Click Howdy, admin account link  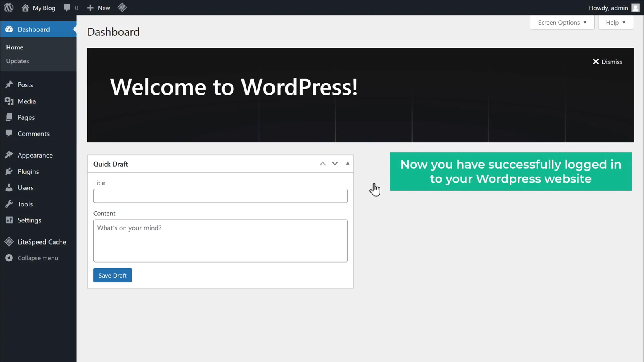pos(614,8)
